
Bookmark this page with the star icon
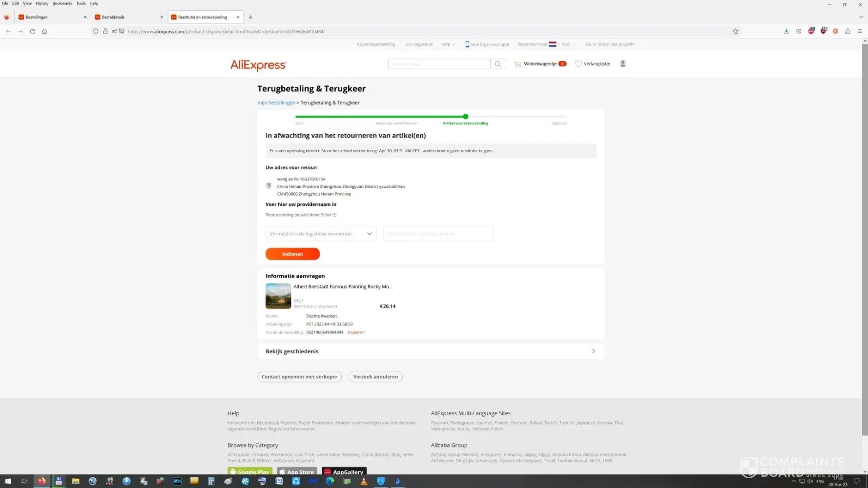735,31
